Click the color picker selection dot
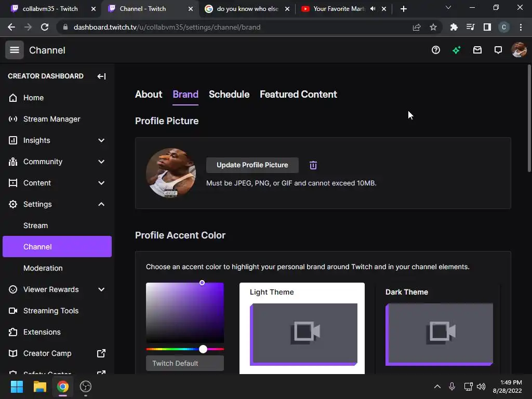 pos(202,283)
